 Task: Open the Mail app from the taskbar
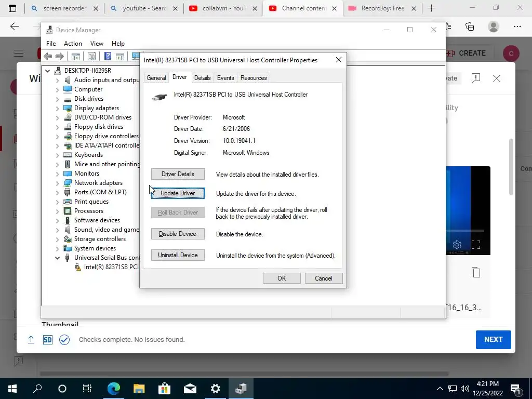point(190,389)
